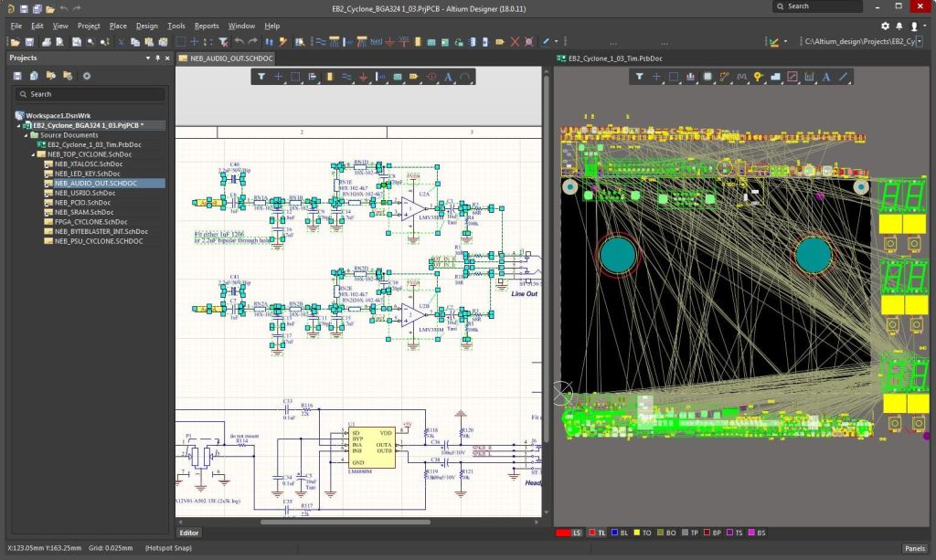Click the Editor button at schematic bottom

click(189, 533)
